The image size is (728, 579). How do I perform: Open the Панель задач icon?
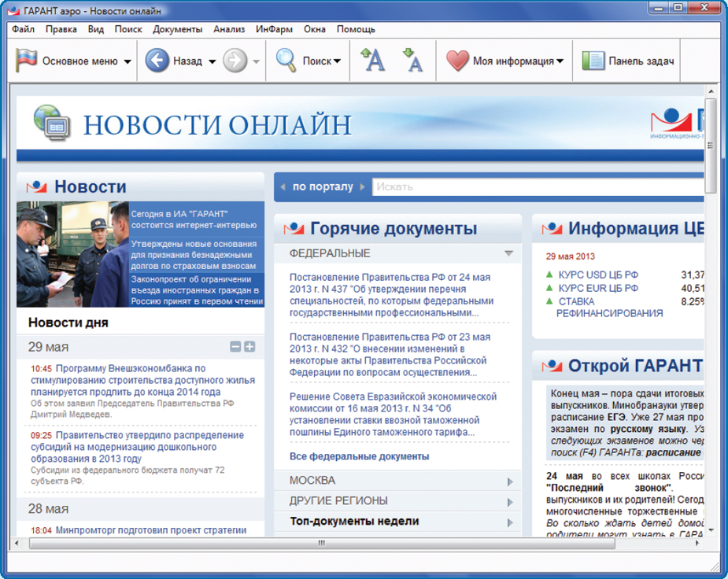593,61
